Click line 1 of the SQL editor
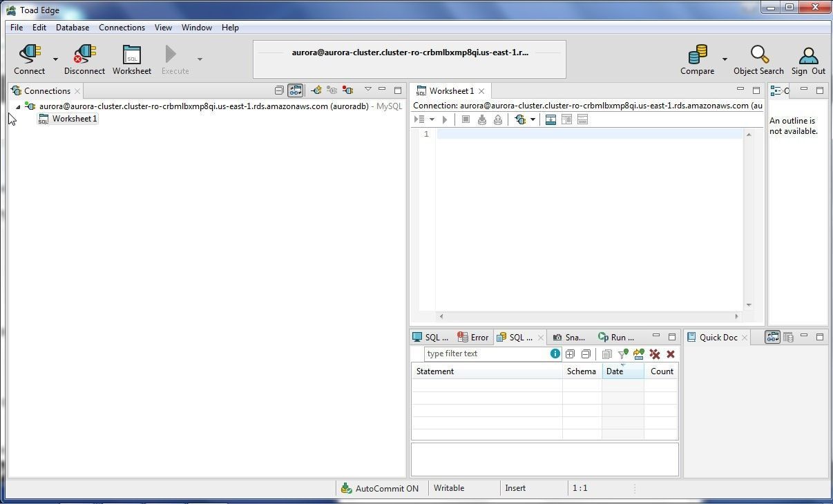The image size is (833, 504). point(590,134)
